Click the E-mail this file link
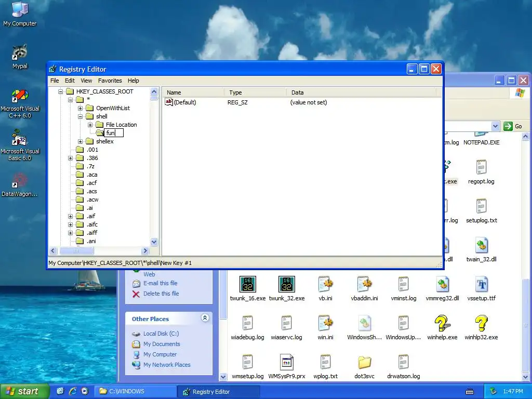The image size is (532, 399). point(160,283)
